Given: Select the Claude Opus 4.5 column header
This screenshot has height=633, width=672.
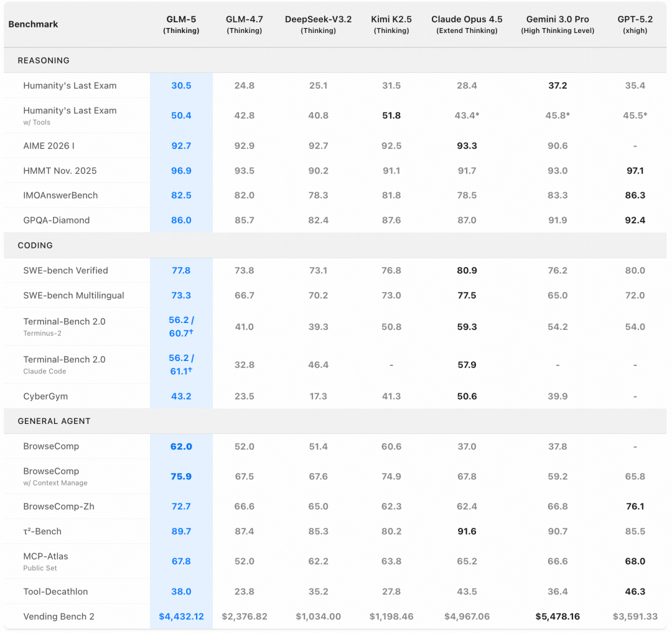Looking at the screenshot, I should [467, 24].
